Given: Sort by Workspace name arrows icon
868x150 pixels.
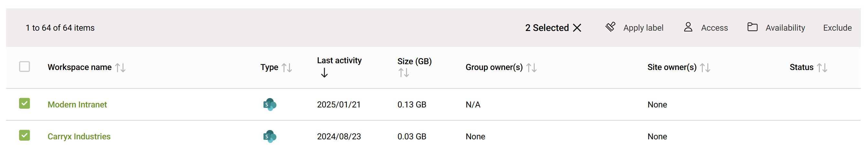Looking at the screenshot, I should (x=120, y=68).
